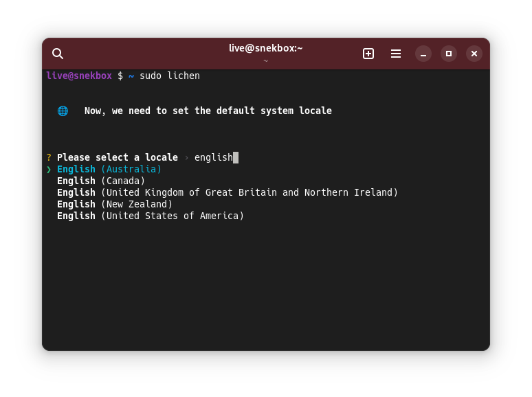Pick English (New Zealand) locale
The image size is (532, 397).
pos(115,204)
